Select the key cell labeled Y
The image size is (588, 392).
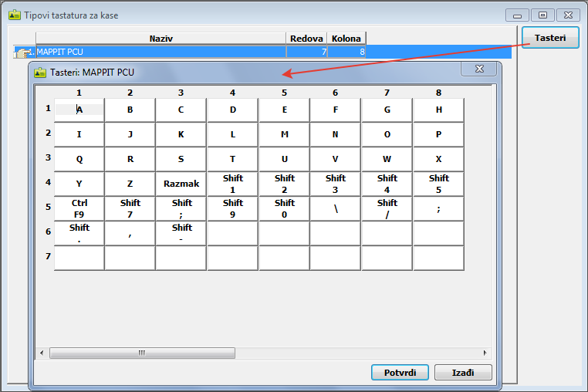(x=79, y=184)
